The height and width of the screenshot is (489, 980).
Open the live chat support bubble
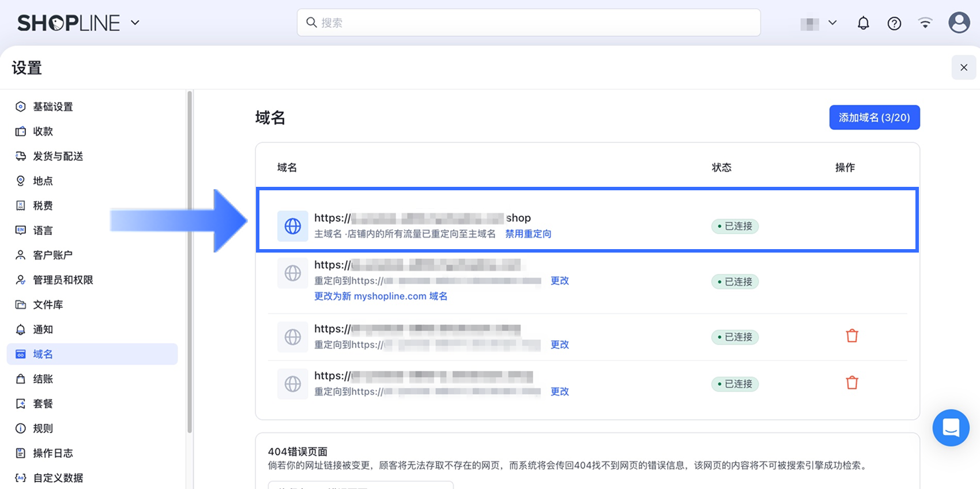(951, 428)
